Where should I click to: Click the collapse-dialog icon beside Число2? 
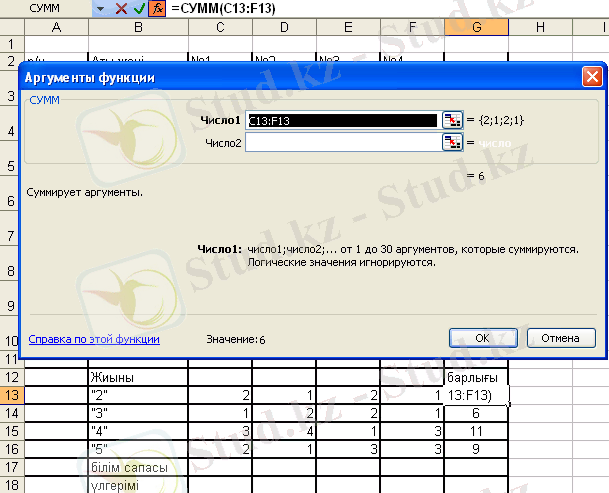click(451, 143)
